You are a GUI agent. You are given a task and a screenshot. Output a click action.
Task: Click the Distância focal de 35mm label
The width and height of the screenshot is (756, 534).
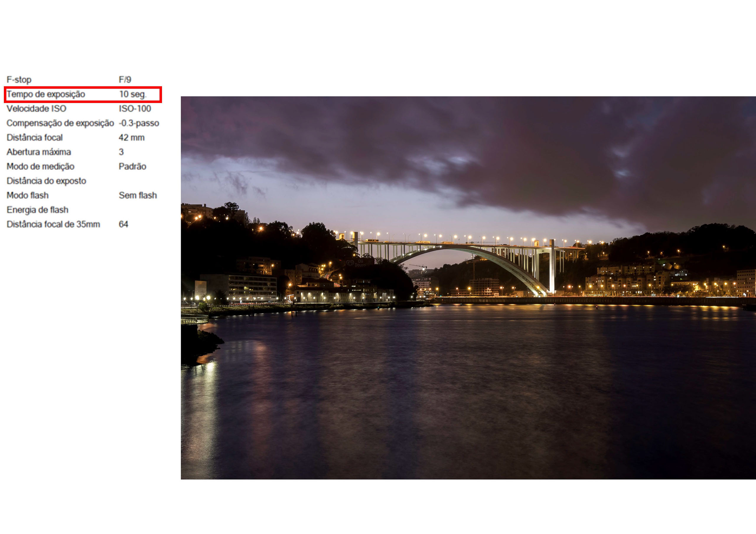pos(53,225)
